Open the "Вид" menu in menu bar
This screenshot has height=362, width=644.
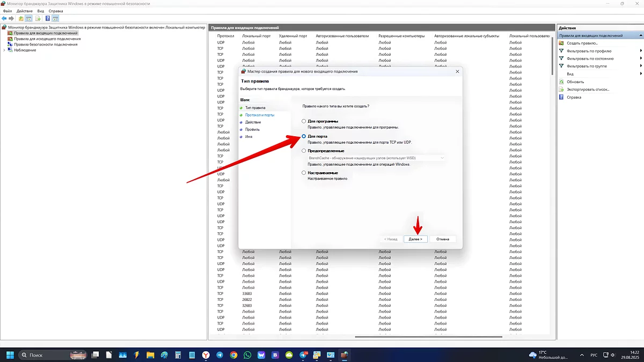(x=40, y=11)
